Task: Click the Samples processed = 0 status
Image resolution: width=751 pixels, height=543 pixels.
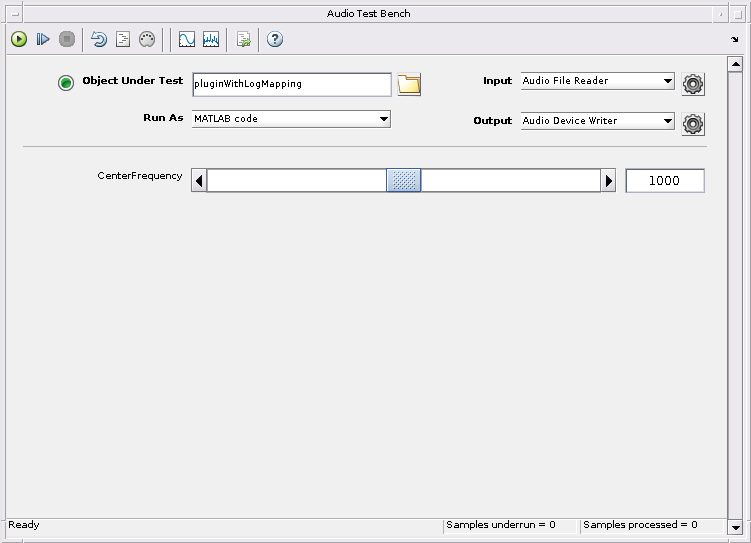Action: tap(640, 525)
